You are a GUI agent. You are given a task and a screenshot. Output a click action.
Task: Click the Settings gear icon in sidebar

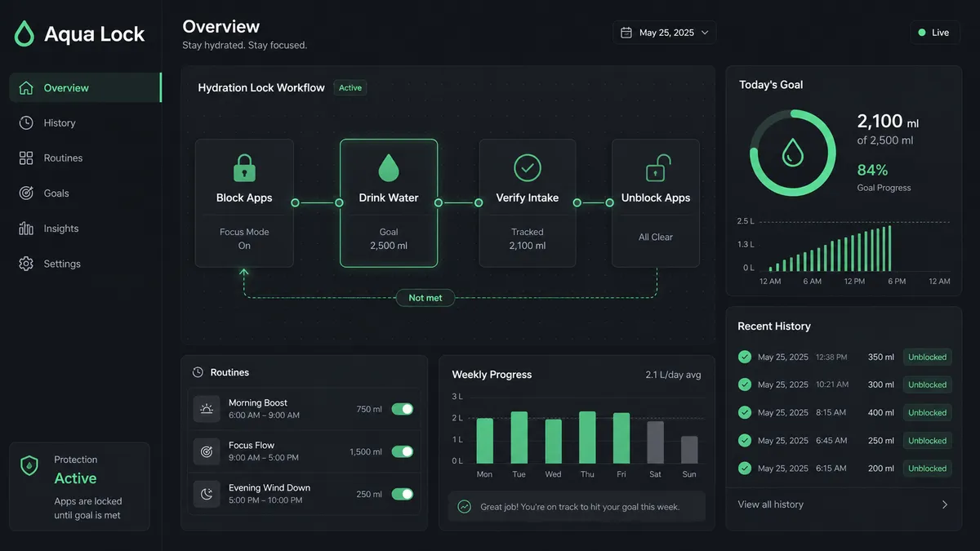tap(26, 264)
